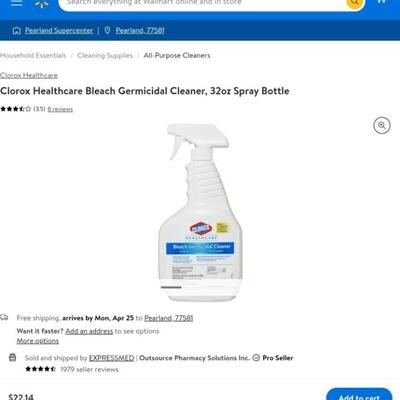Open the shopping cart icon

(x=382, y=2)
